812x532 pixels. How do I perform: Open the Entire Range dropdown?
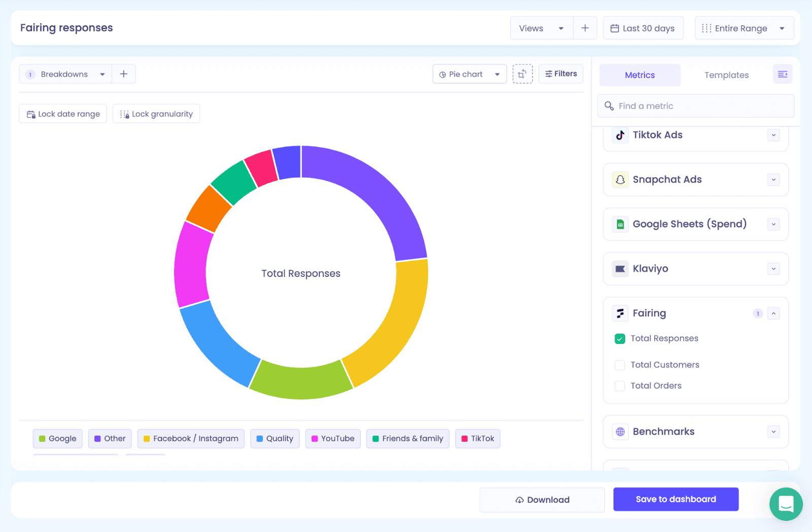tap(745, 28)
